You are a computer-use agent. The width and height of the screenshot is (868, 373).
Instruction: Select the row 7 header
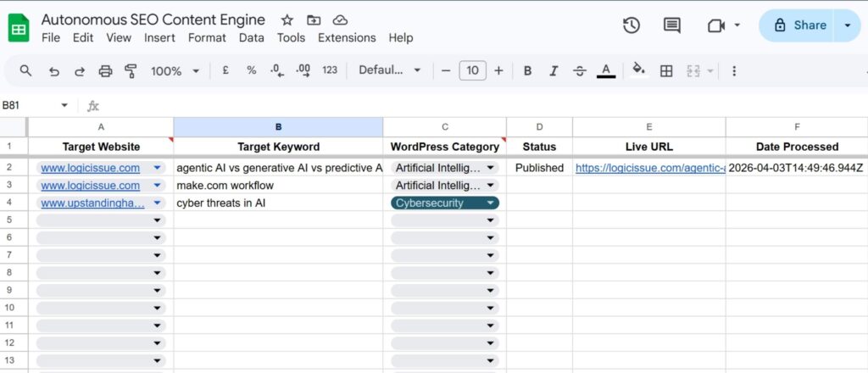pyautogui.click(x=9, y=255)
